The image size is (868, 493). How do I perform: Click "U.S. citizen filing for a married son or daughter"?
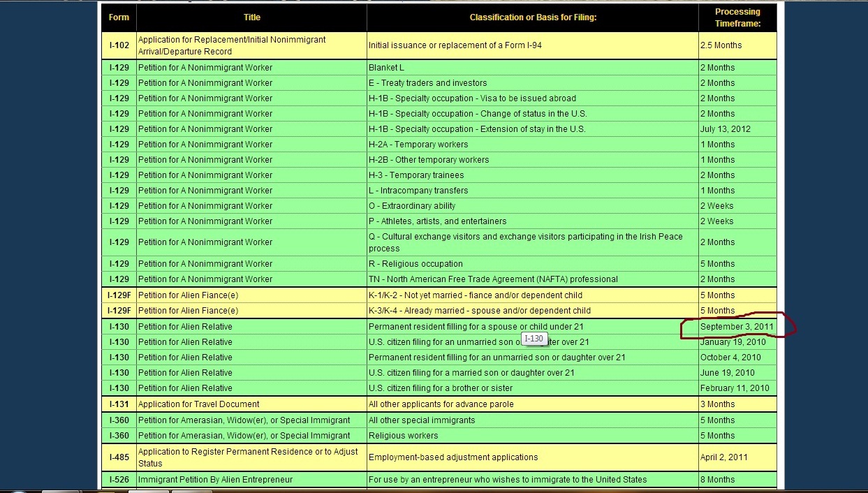coord(472,373)
